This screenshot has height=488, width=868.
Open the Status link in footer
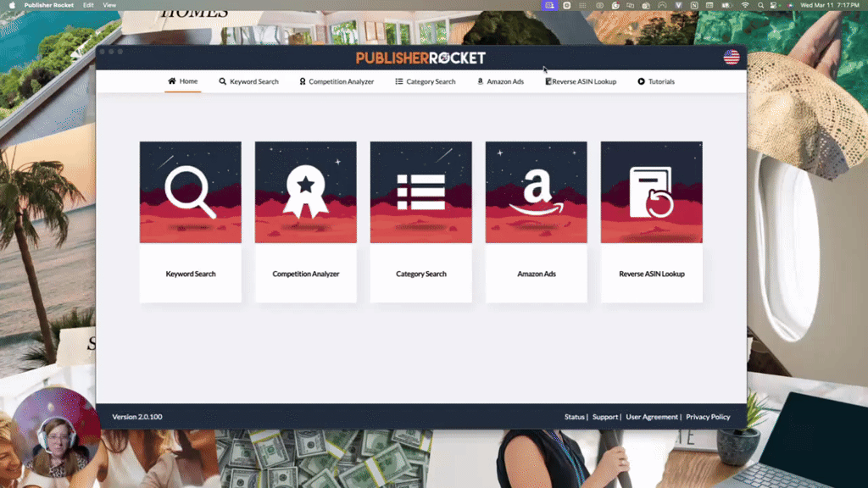pyautogui.click(x=574, y=417)
